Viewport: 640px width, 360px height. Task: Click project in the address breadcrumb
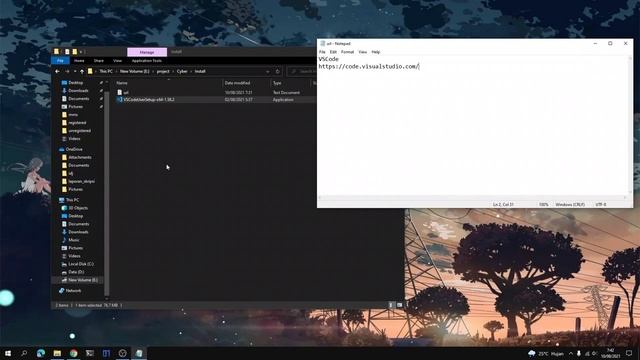coord(163,71)
